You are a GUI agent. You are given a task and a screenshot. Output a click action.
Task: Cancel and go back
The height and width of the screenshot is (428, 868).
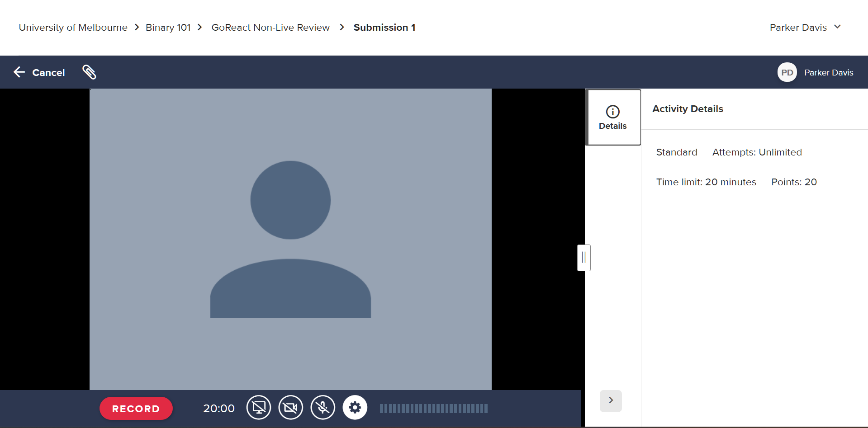point(39,72)
